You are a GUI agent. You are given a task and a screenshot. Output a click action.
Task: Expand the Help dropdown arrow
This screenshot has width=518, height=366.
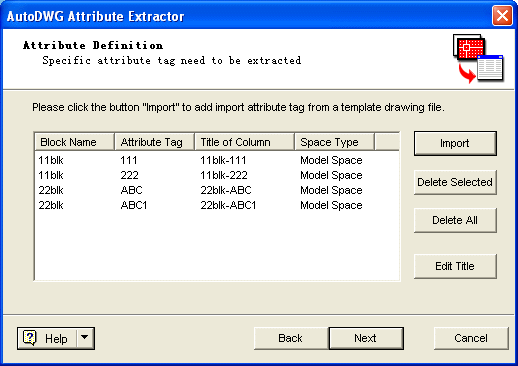(x=85, y=337)
